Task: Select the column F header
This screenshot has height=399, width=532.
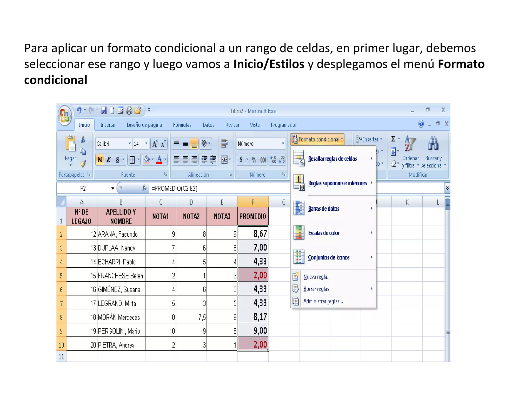Action: (253, 202)
